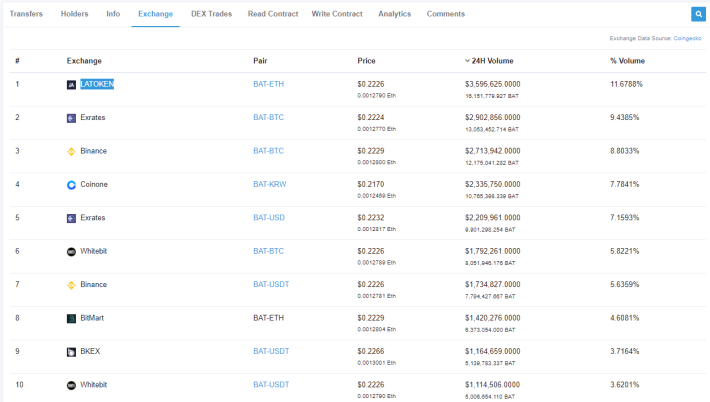710x402 pixels.
Task: Switch to the Holders tab
Action: 74,14
